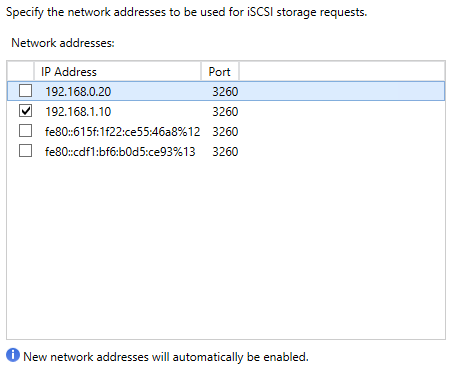Enable the 192.168.0.20 address checkbox
The image size is (456, 371).
(x=25, y=91)
